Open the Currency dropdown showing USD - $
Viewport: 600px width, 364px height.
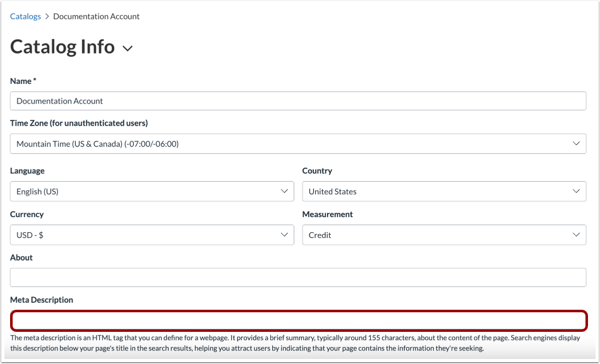click(152, 235)
